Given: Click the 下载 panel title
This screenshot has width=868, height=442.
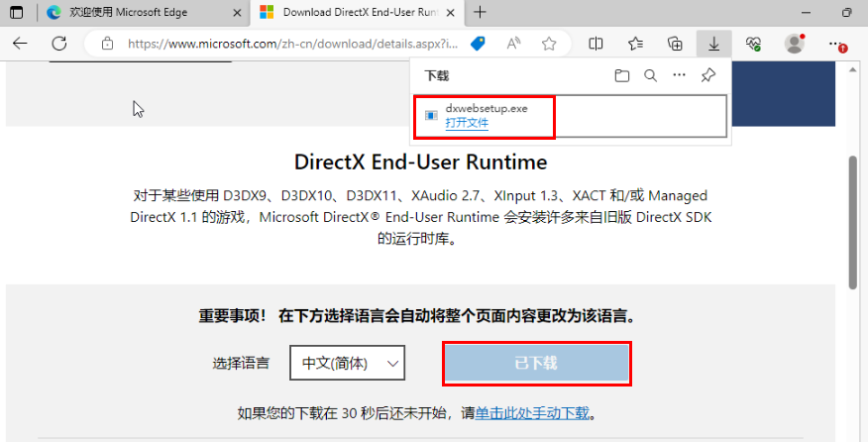Looking at the screenshot, I should 436,76.
